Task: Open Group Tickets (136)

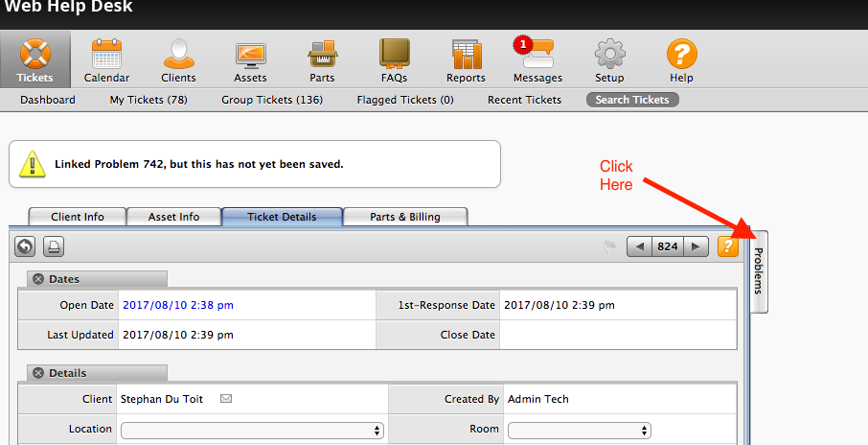Action: click(x=272, y=100)
